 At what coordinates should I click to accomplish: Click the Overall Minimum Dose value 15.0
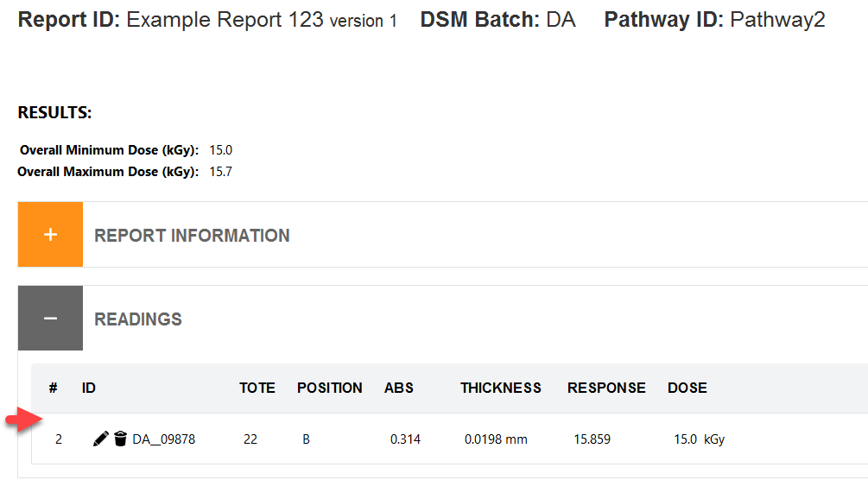coord(221,150)
